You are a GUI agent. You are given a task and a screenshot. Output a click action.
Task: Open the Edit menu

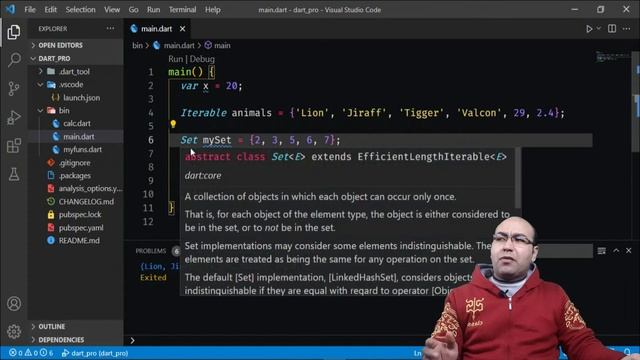pyautogui.click(x=51, y=9)
